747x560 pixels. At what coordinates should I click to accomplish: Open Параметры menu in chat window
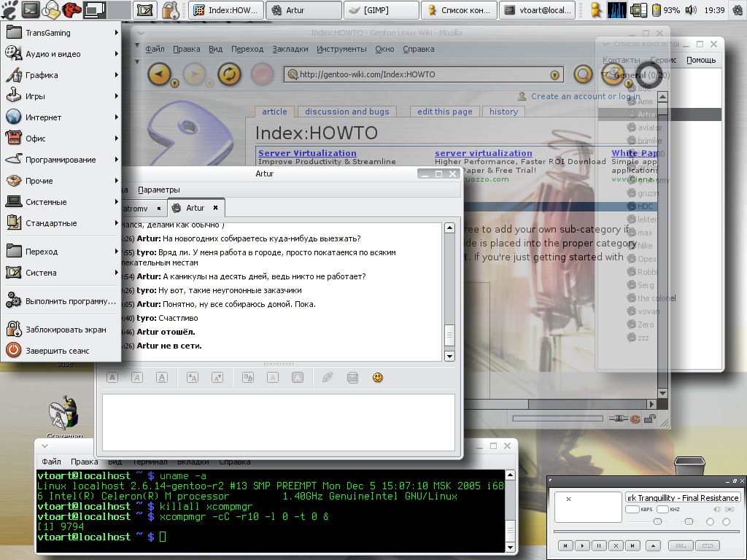158,190
